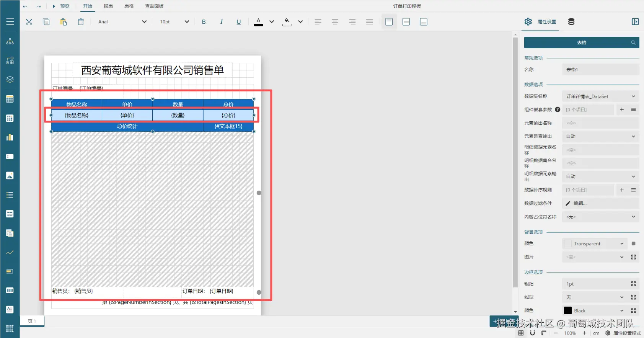Cut selection with scissors icon
Viewport: 644px width, 338px height.
point(29,22)
